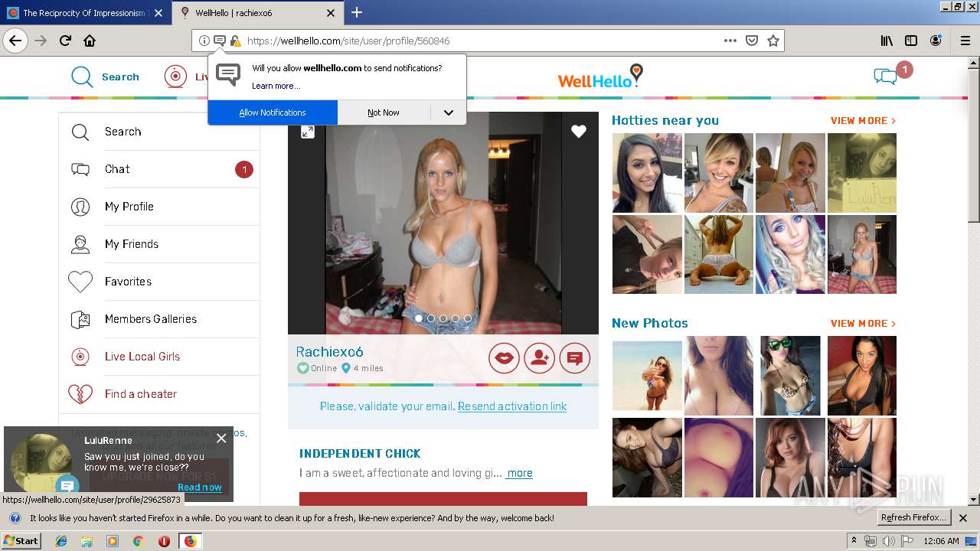Open the beach photo in New Photos
Screen dimensions: 980x551
(647, 376)
